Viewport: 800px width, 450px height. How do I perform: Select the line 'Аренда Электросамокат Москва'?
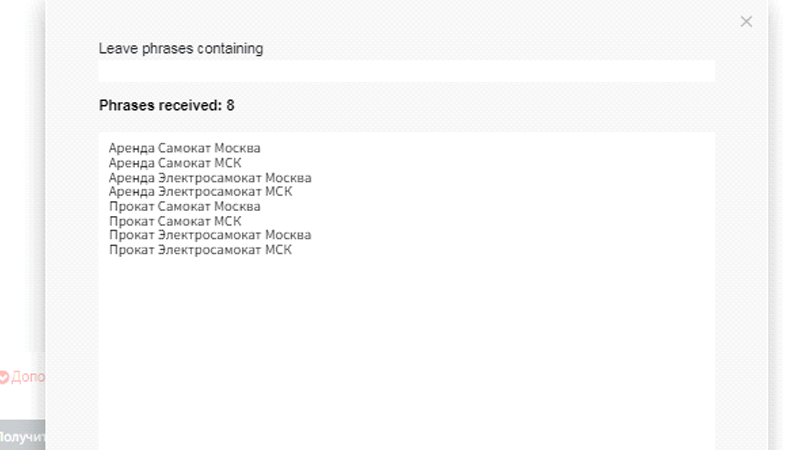click(210, 177)
